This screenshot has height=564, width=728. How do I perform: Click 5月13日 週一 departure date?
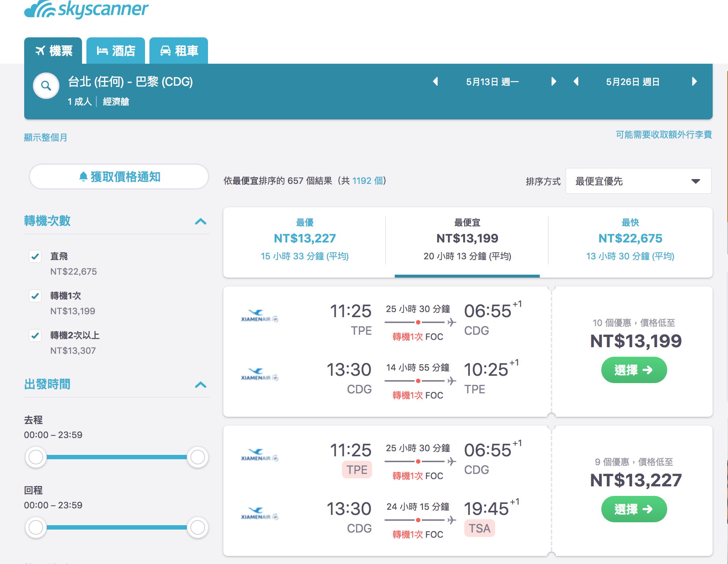tap(493, 82)
